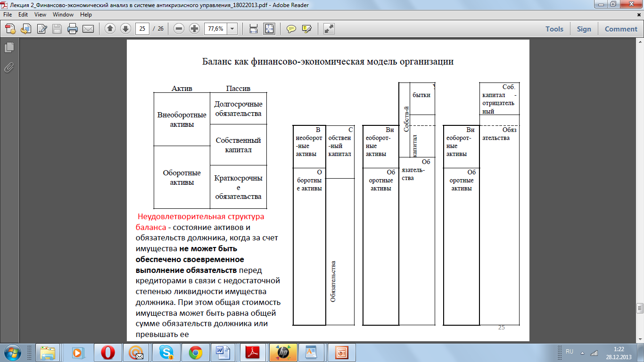Zoom out with the minus button
The height and width of the screenshot is (362, 644).
[179, 29]
